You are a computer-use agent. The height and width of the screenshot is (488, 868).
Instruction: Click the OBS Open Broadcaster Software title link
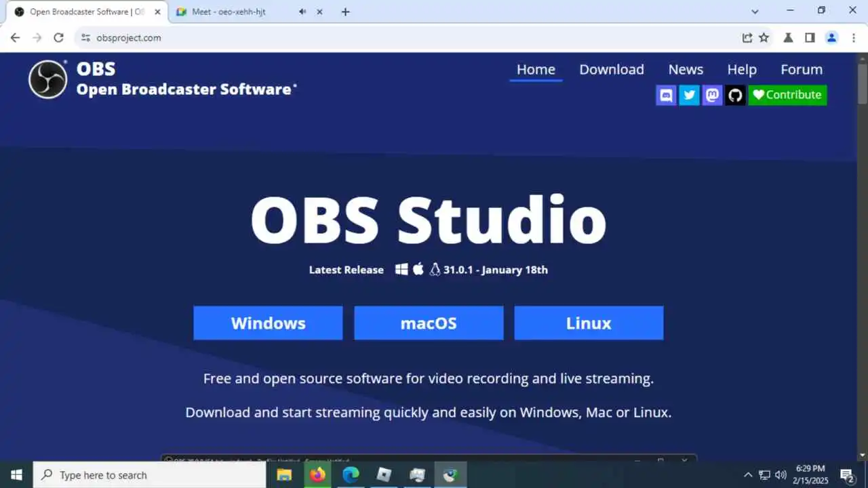tap(186, 79)
